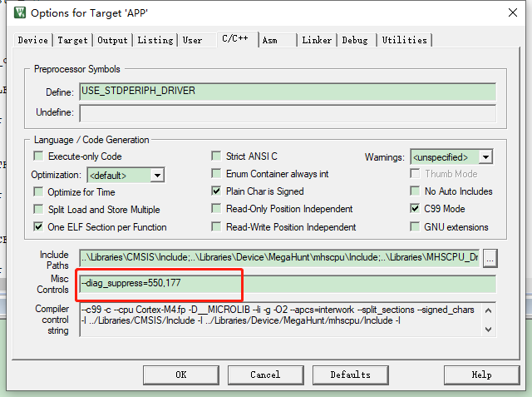Viewport: 532px width, 397px height.
Task: Click the Include Paths text field
Action: 280,258
